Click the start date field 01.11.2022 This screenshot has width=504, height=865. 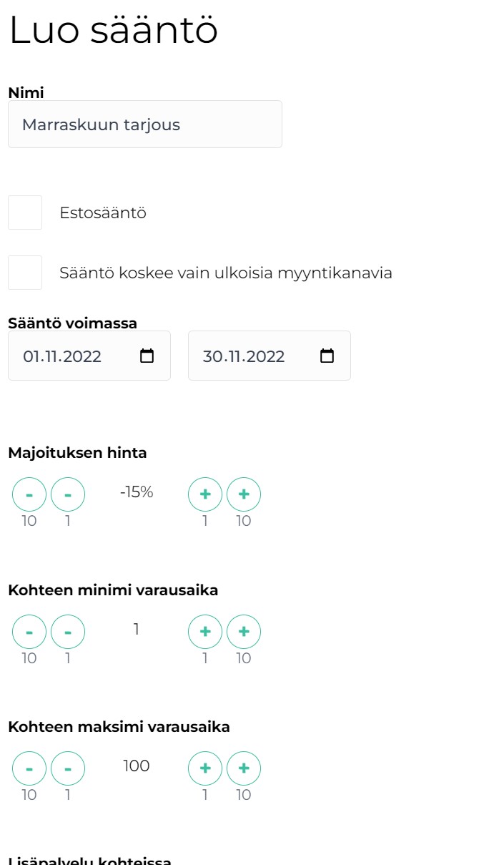point(71,356)
